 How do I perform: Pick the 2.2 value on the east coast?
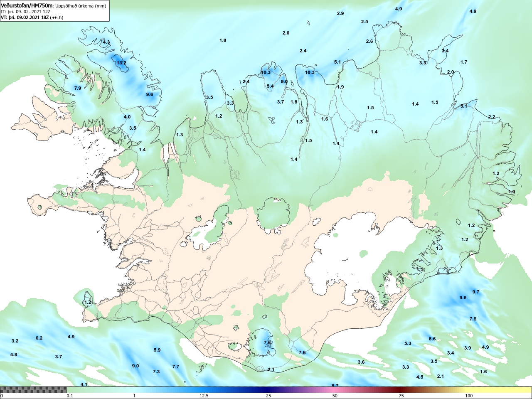point(492,117)
